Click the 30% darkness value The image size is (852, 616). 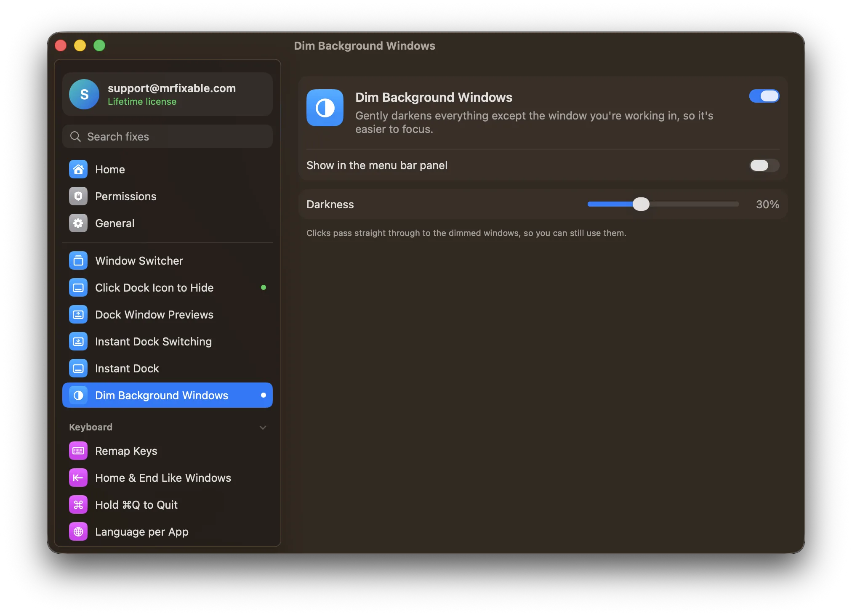767,204
